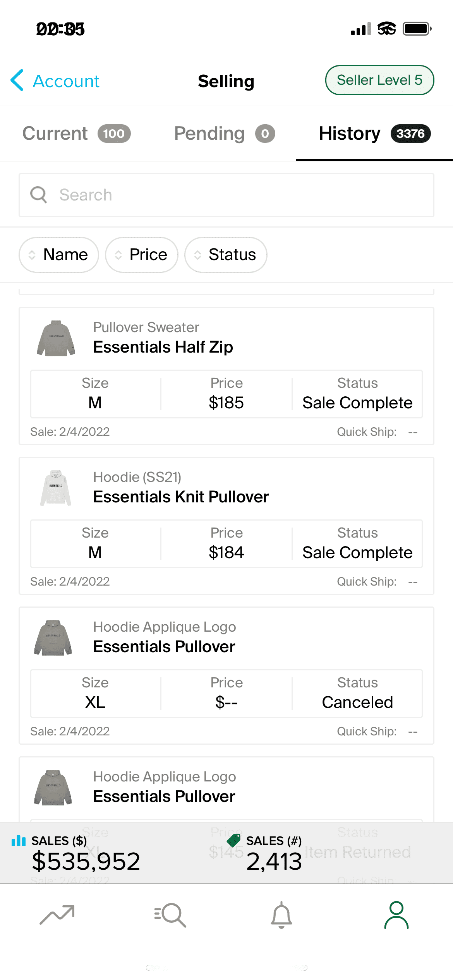Tap the Seller Level 5 badge
This screenshot has height=980, width=453.
point(379,80)
